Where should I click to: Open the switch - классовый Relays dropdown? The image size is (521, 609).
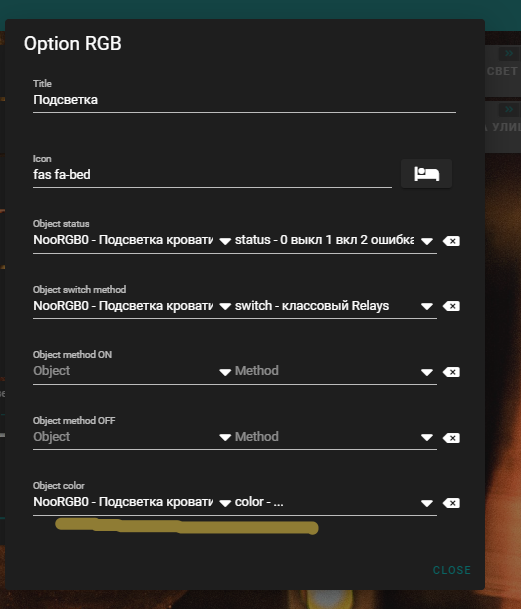pos(334,306)
